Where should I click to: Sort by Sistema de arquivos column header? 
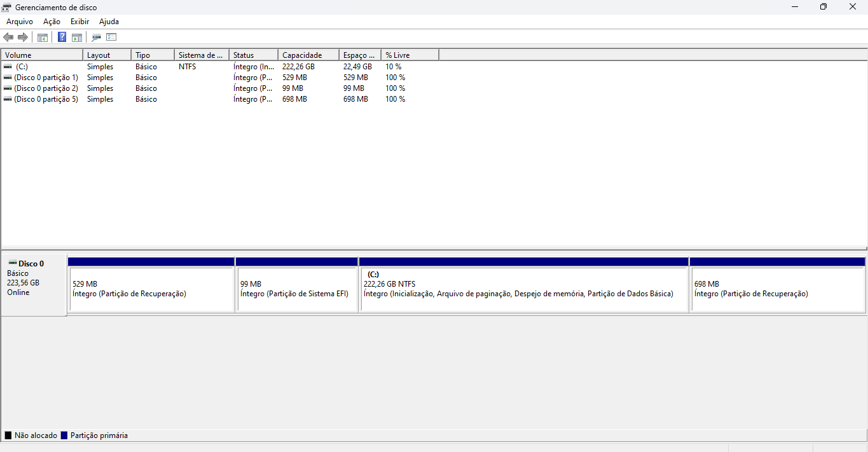(x=202, y=55)
